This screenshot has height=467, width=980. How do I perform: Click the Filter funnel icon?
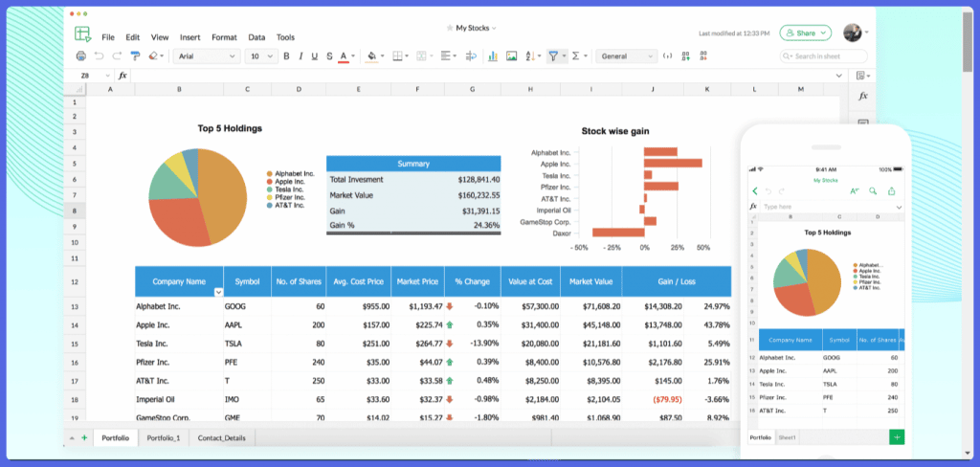click(553, 56)
